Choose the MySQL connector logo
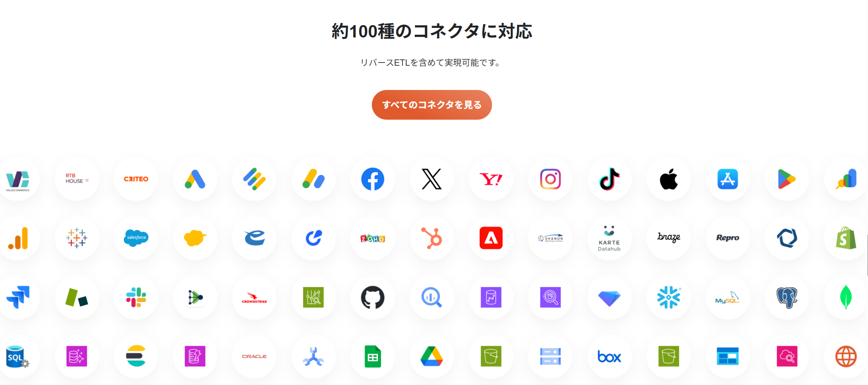Viewport: 868px width, 385px height. (x=728, y=298)
